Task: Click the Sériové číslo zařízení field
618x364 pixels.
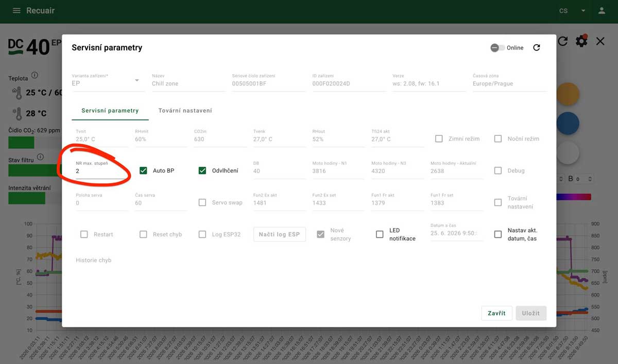Action: click(x=269, y=83)
